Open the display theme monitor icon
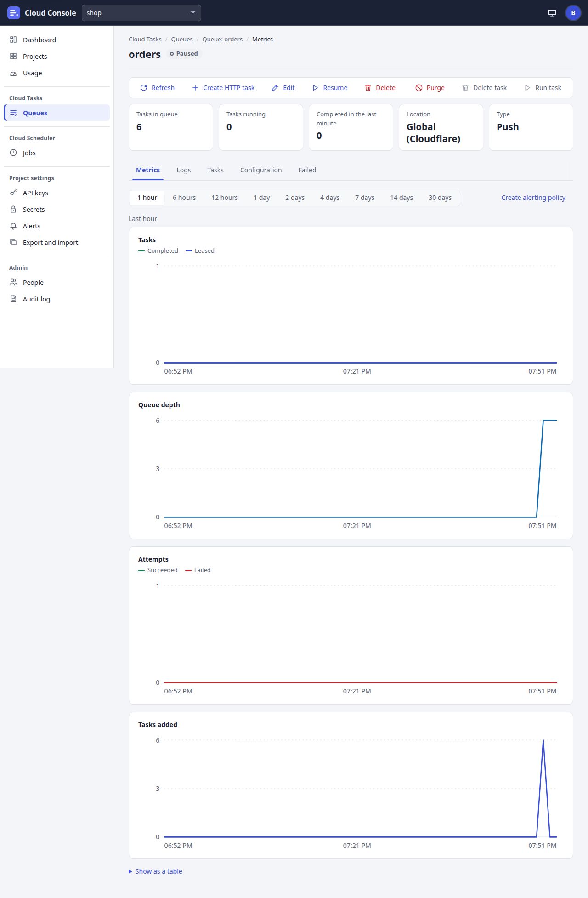Screen dimensions: 588x898 pos(552,13)
